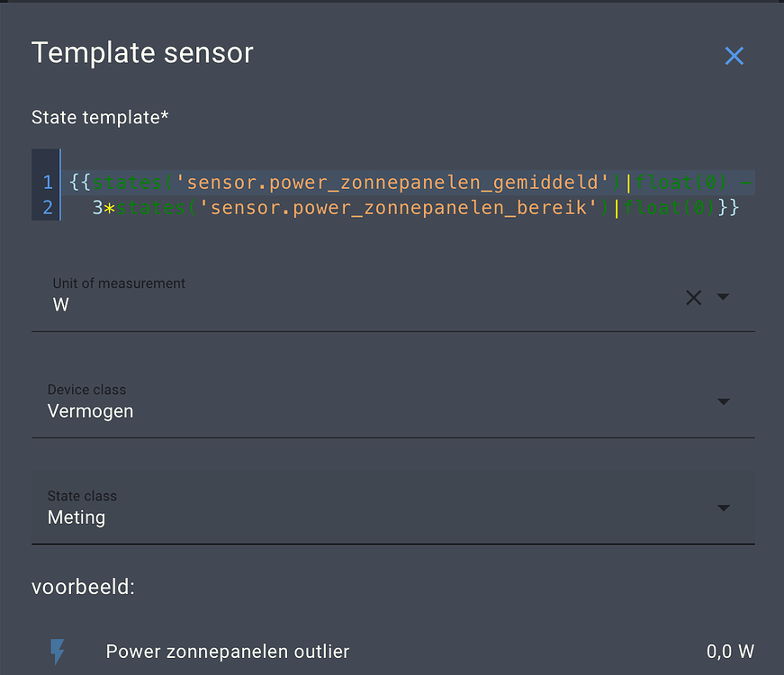Click the 'State template*' label
The image size is (784, 675).
pyautogui.click(x=100, y=117)
